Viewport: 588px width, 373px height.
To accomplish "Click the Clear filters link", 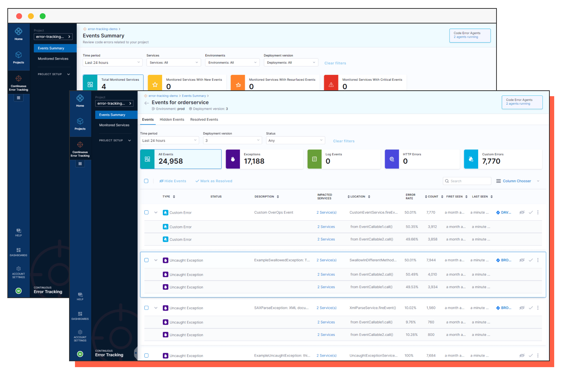I will (x=344, y=141).
